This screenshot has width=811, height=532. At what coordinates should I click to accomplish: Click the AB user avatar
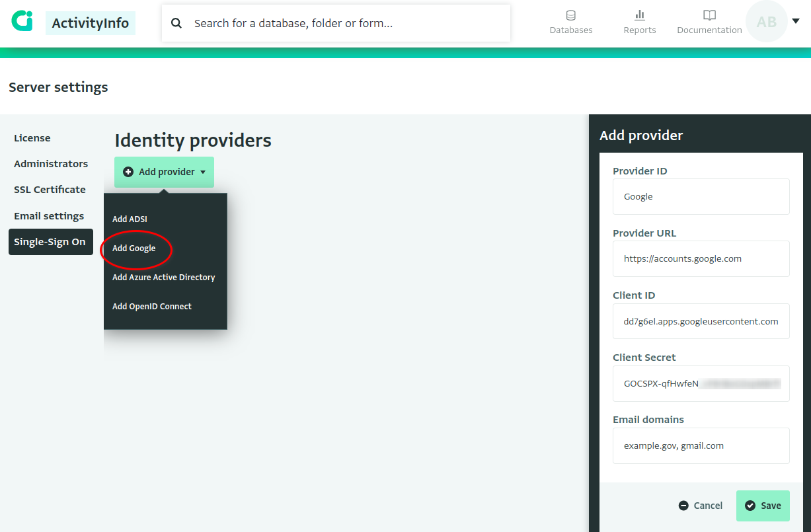tap(767, 22)
